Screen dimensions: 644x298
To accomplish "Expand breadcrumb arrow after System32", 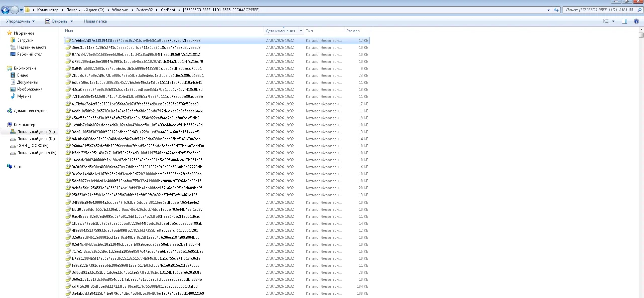I will (x=157, y=10).
